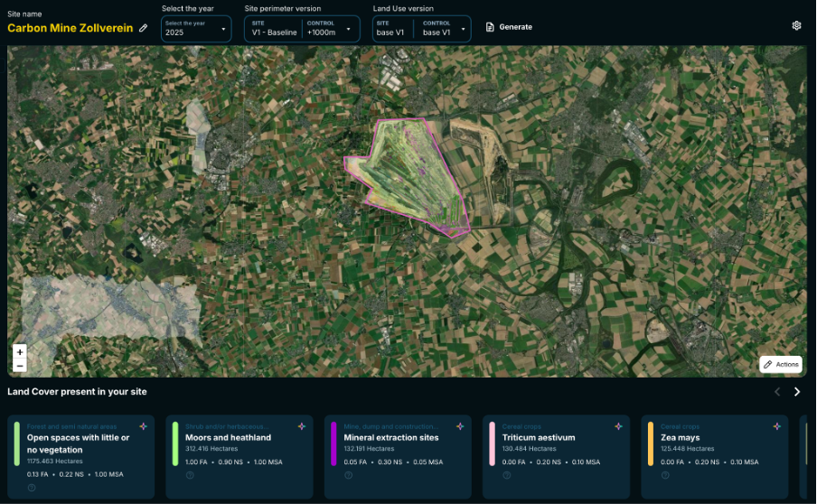Click the sparkle icon on Triticum aestivum card

click(x=618, y=426)
